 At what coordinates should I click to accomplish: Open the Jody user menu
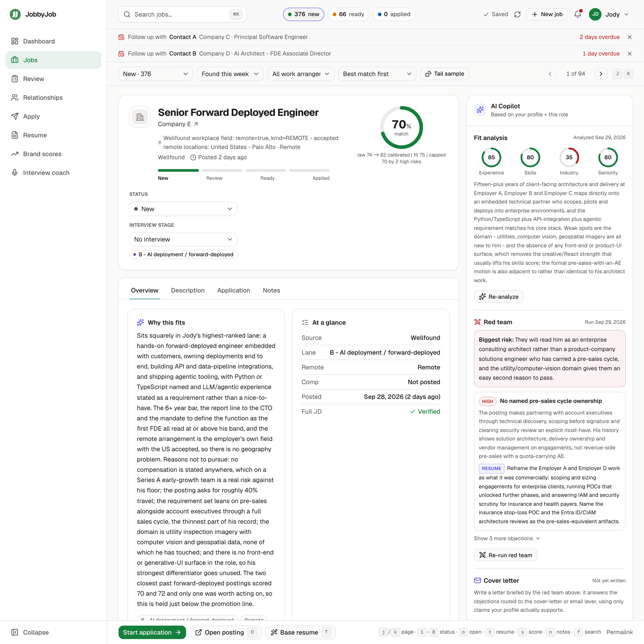[x=609, y=14]
